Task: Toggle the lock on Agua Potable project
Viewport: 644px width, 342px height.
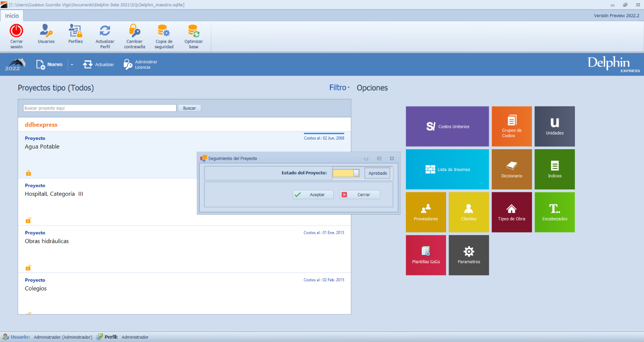Action: click(29, 173)
